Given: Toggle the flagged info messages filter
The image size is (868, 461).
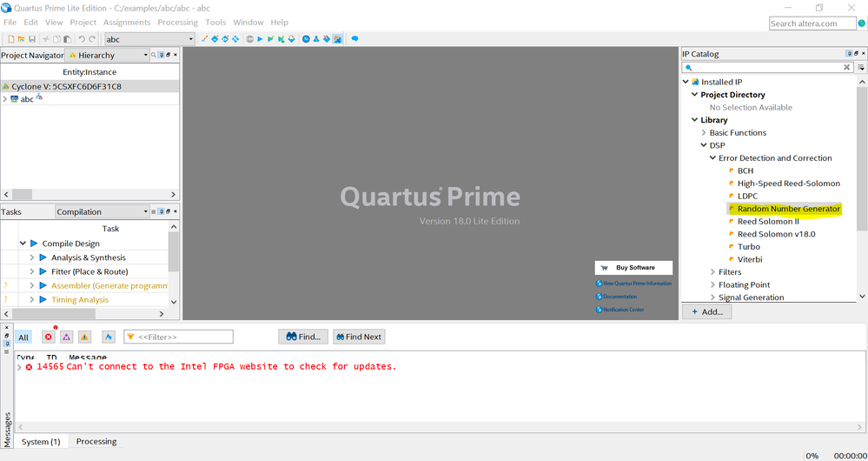Looking at the screenshot, I should pyautogui.click(x=109, y=337).
